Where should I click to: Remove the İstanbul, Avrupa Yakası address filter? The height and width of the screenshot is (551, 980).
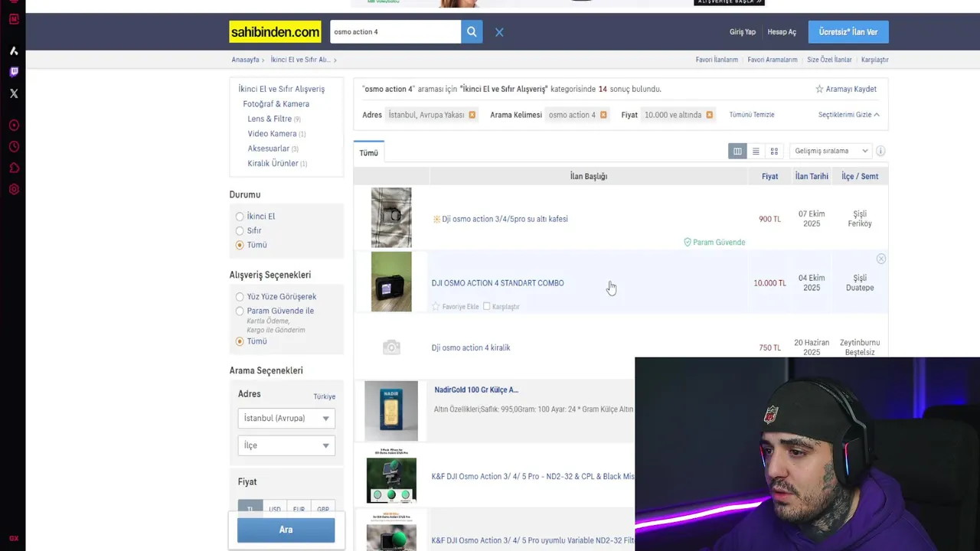click(472, 115)
